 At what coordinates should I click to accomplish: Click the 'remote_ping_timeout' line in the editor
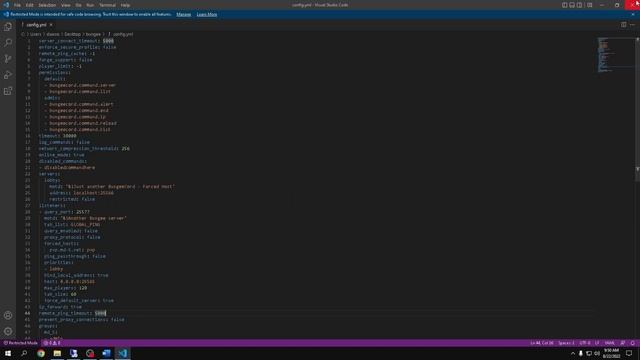tap(72, 313)
